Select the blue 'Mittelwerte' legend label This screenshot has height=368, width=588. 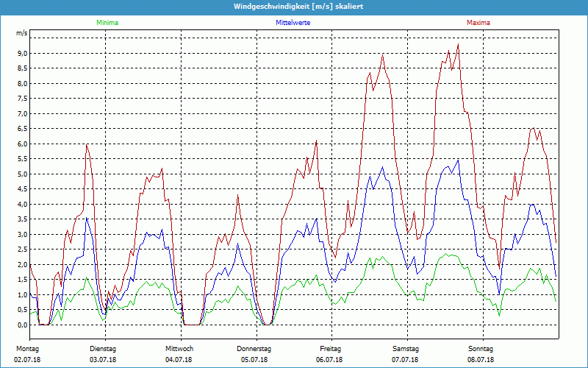tap(293, 23)
